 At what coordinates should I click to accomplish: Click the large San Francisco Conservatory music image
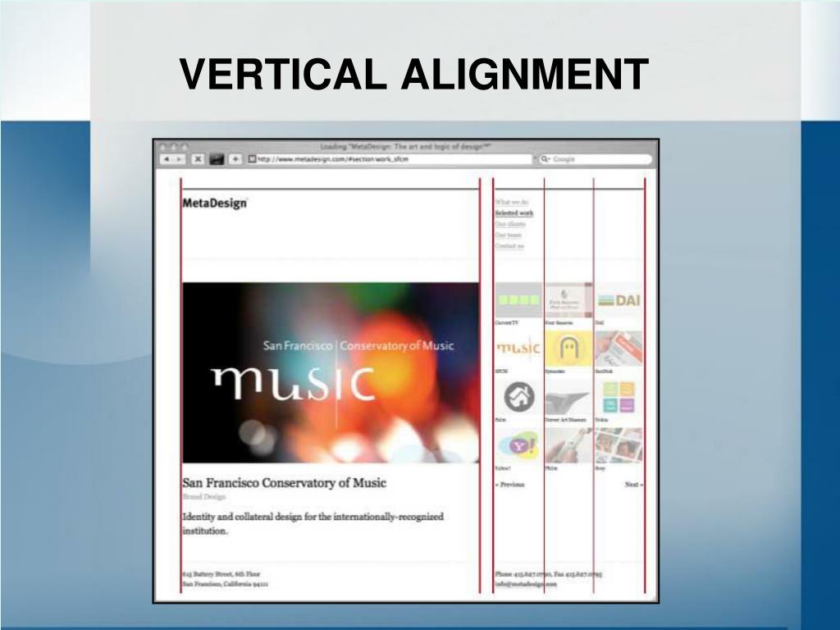pos(331,373)
